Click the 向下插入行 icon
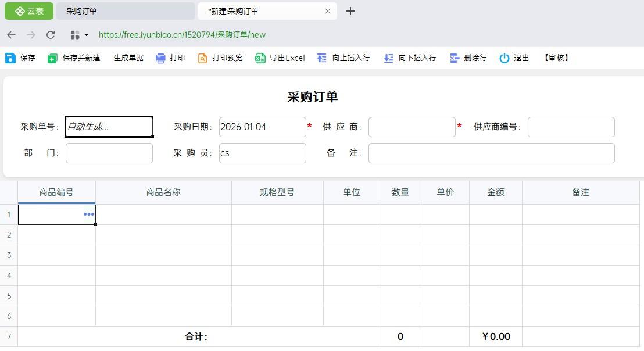Image resolution: width=644 pixels, height=351 pixels. (x=388, y=58)
